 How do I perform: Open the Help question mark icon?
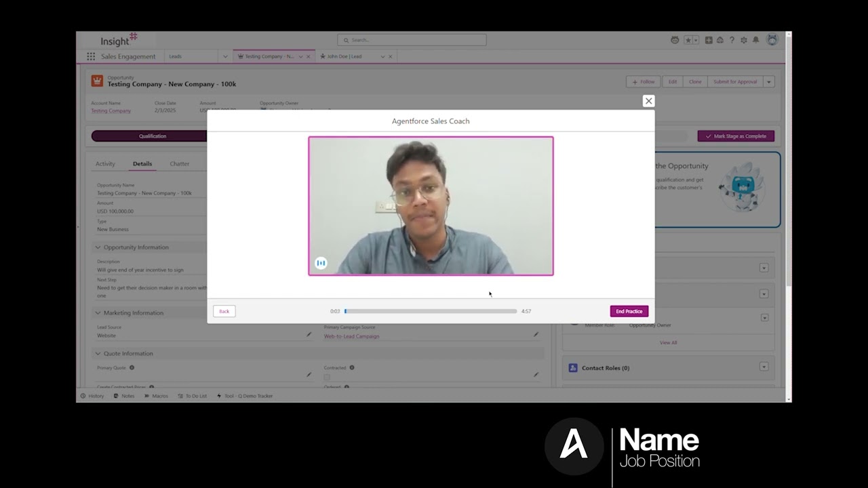[x=732, y=41]
